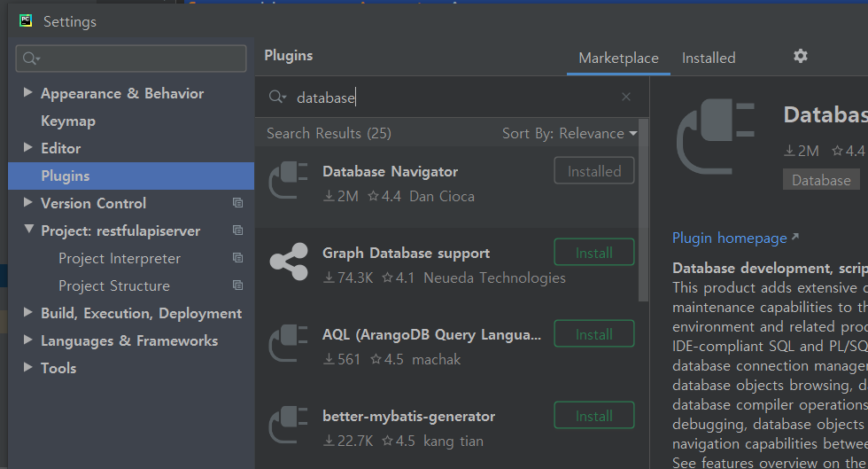Expand the Tools tree arrow
Screen dimensions: 868x469
27,367
